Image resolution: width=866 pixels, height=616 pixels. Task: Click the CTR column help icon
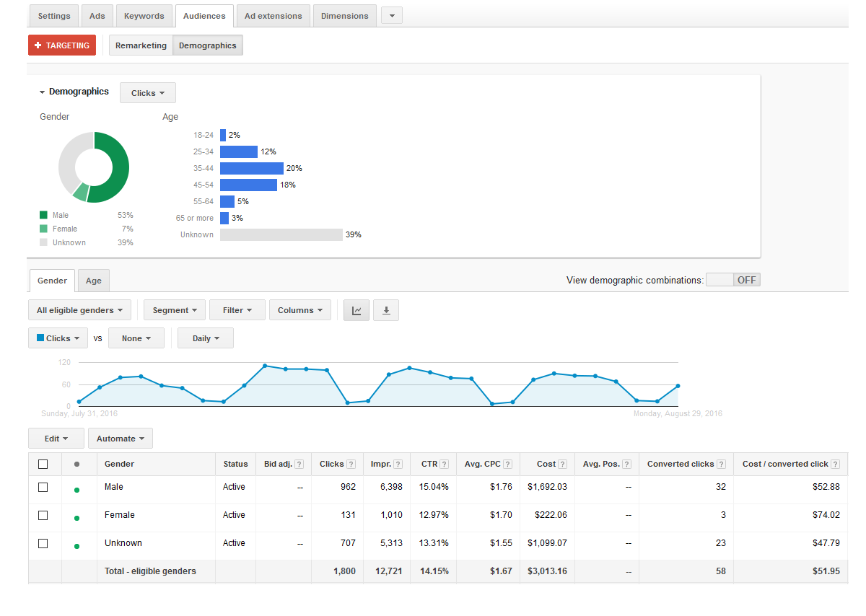(x=444, y=464)
